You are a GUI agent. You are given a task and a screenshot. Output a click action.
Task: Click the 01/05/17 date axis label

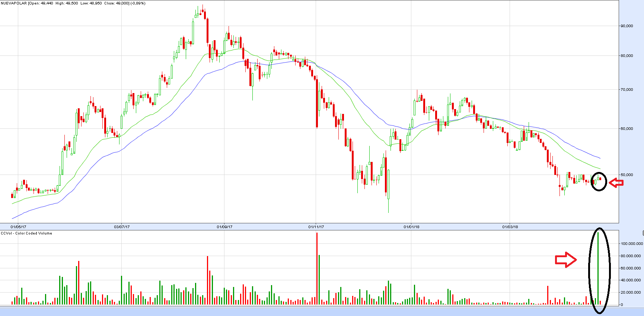pyautogui.click(x=18, y=227)
